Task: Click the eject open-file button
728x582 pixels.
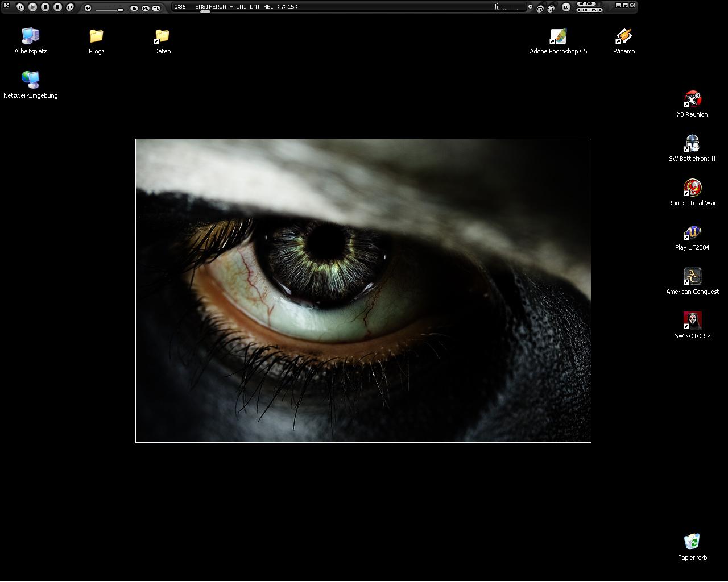Action: pos(134,8)
